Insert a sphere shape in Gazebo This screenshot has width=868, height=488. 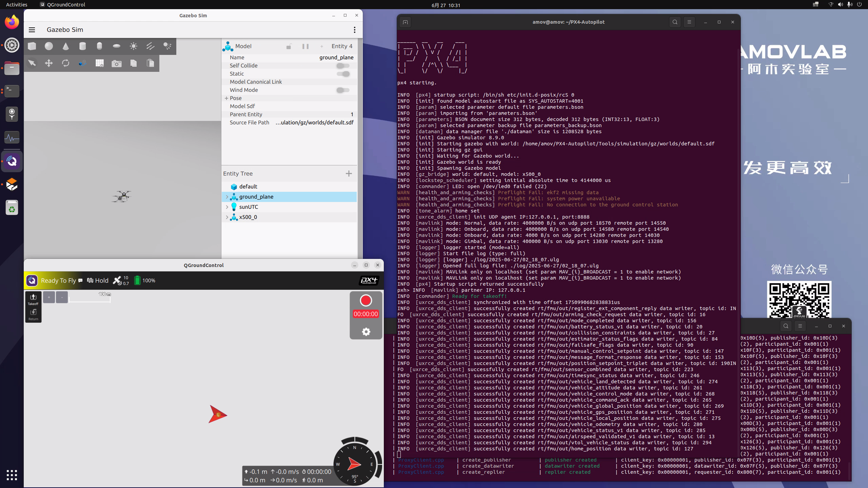(49, 46)
